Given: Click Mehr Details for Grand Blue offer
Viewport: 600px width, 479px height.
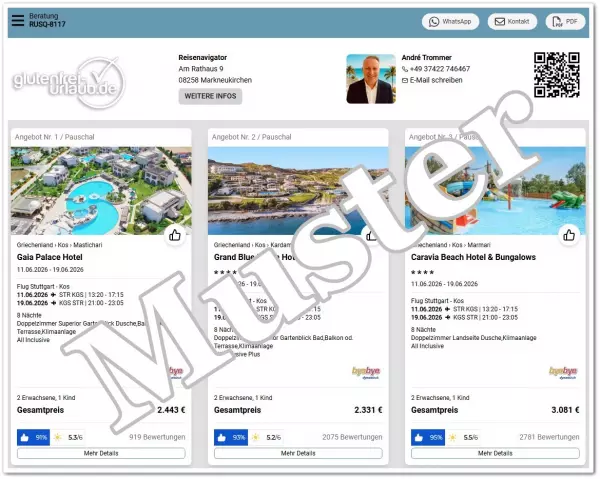Looking at the screenshot, I should pyautogui.click(x=298, y=453).
